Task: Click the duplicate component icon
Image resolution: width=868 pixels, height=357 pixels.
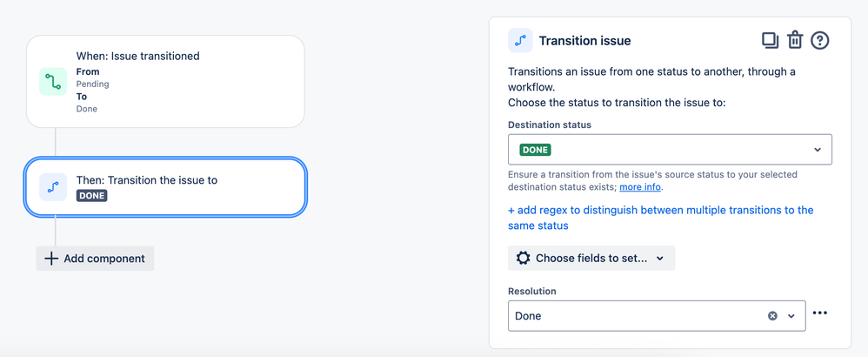Action: (770, 40)
